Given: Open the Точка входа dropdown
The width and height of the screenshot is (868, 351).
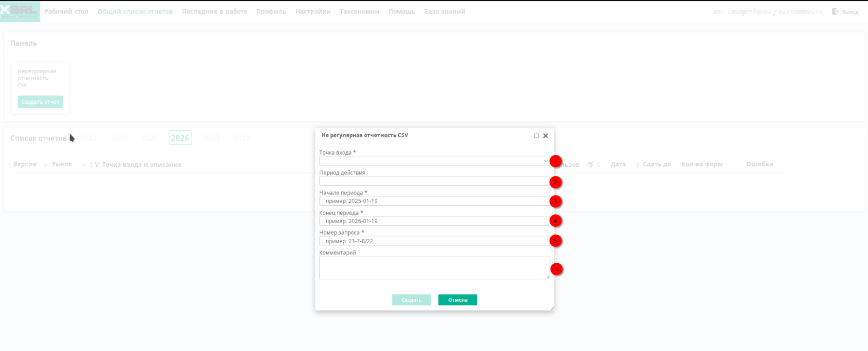Looking at the screenshot, I should pyautogui.click(x=434, y=161).
